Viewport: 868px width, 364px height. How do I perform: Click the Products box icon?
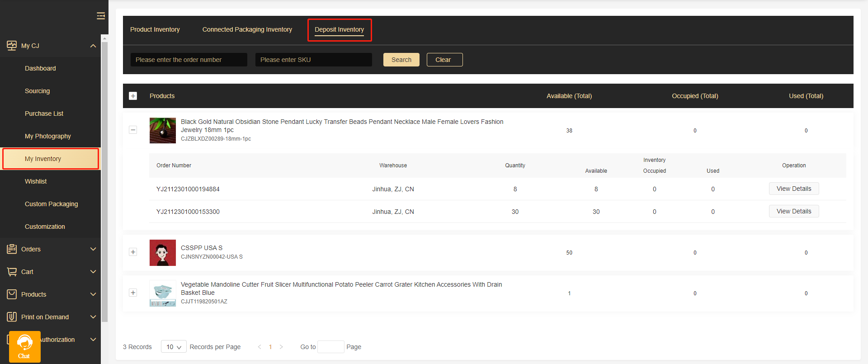pyautogui.click(x=12, y=294)
